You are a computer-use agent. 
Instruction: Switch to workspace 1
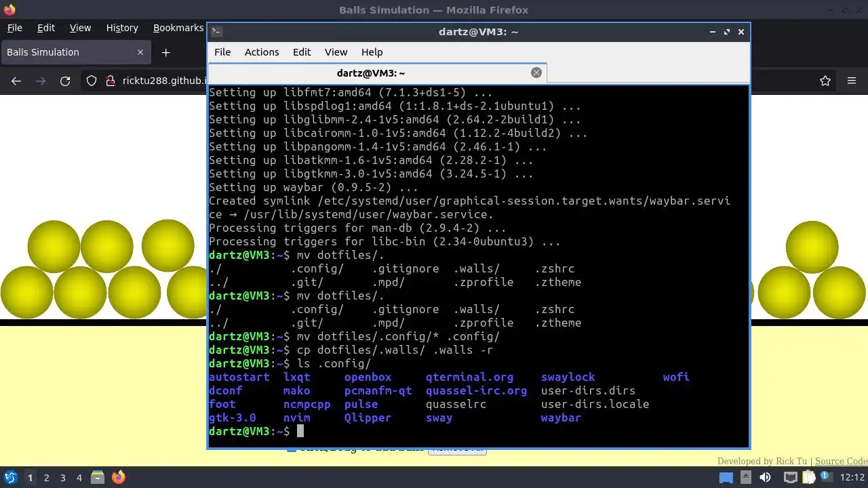point(30,477)
